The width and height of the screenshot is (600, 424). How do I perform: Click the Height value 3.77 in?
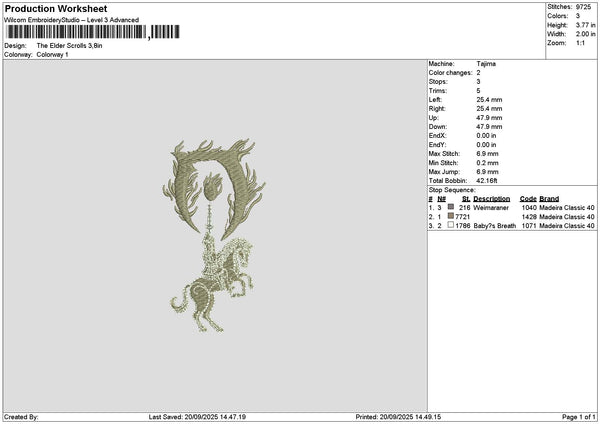(x=585, y=25)
